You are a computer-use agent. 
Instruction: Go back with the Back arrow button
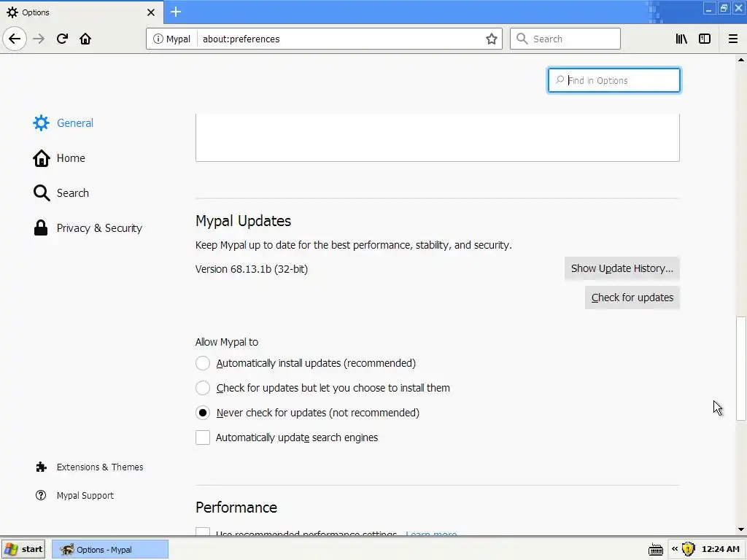(x=15, y=39)
